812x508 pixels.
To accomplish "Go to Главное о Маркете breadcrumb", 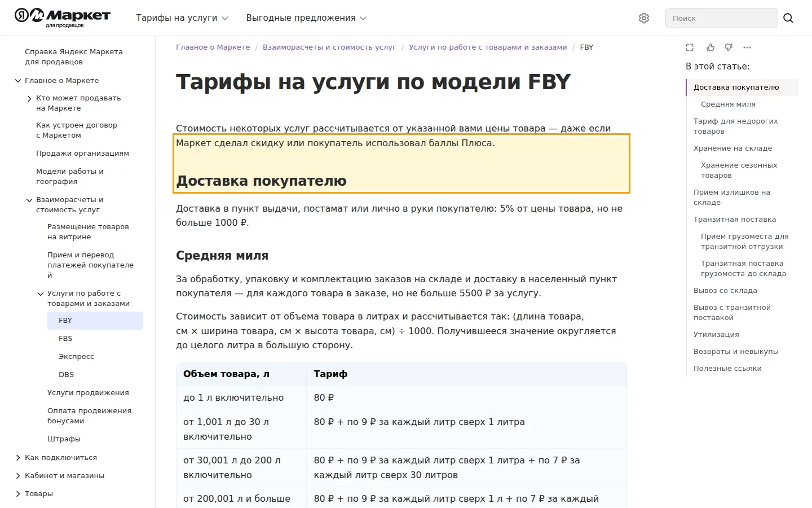I will pos(213,47).
